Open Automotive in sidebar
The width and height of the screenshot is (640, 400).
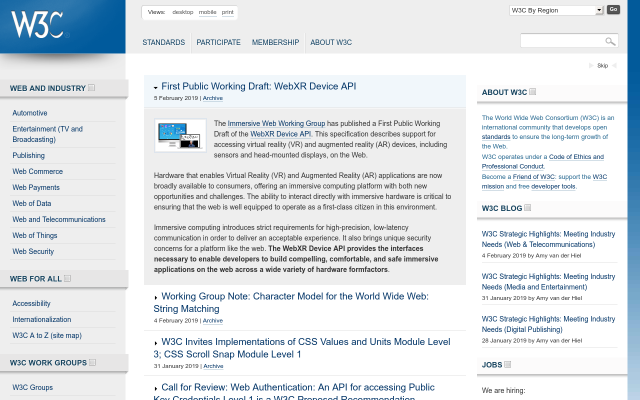(x=30, y=113)
